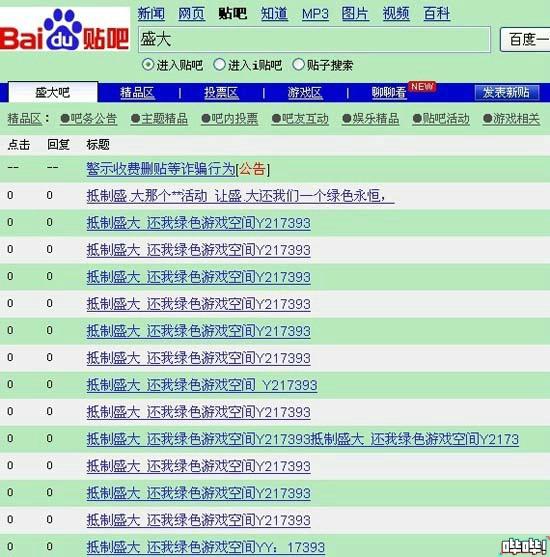Open the 视频 video link
550x557 pixels.
coord(396,14)
